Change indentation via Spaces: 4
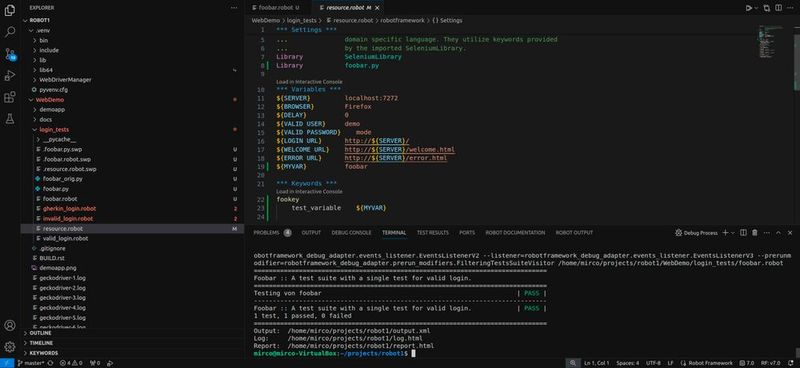 coord(628,363)
